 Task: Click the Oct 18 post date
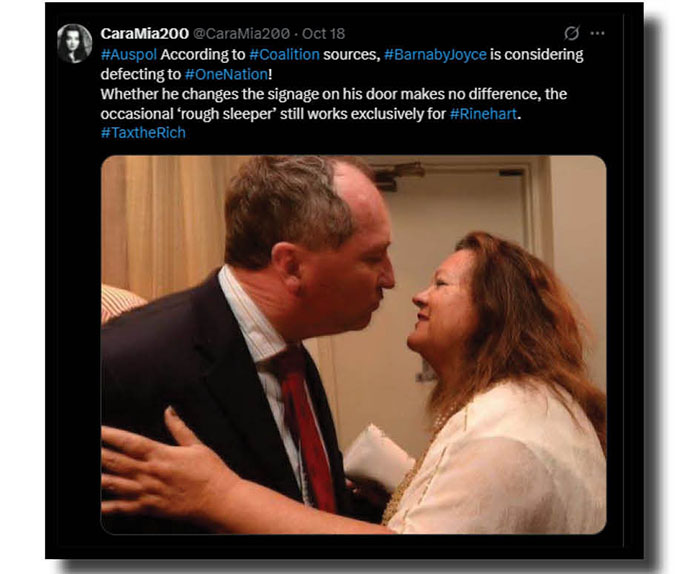tap(324, 33)
